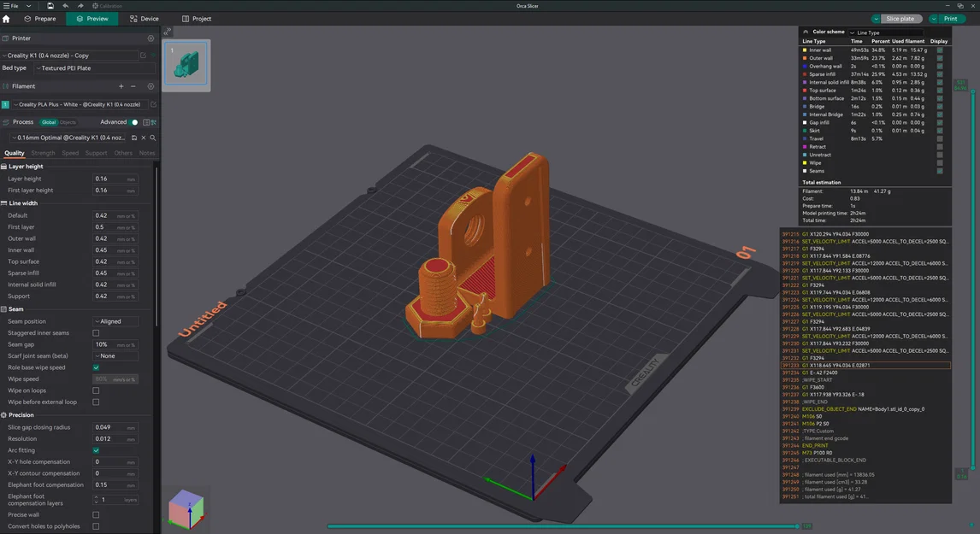The image size is (980, 534).
Task: Click the Outer wall line width field
Action: pyautogui.click(x=115, y=238)
